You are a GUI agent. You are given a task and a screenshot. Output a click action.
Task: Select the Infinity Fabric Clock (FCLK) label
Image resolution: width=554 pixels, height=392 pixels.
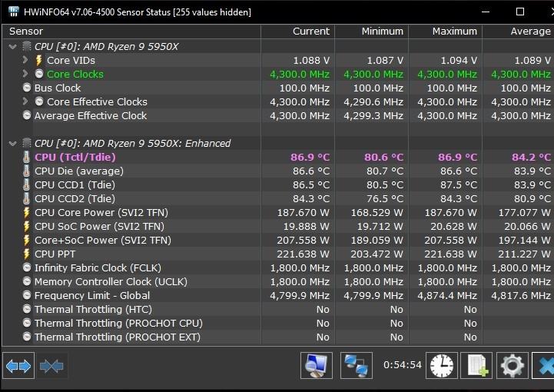coord(98,268)
